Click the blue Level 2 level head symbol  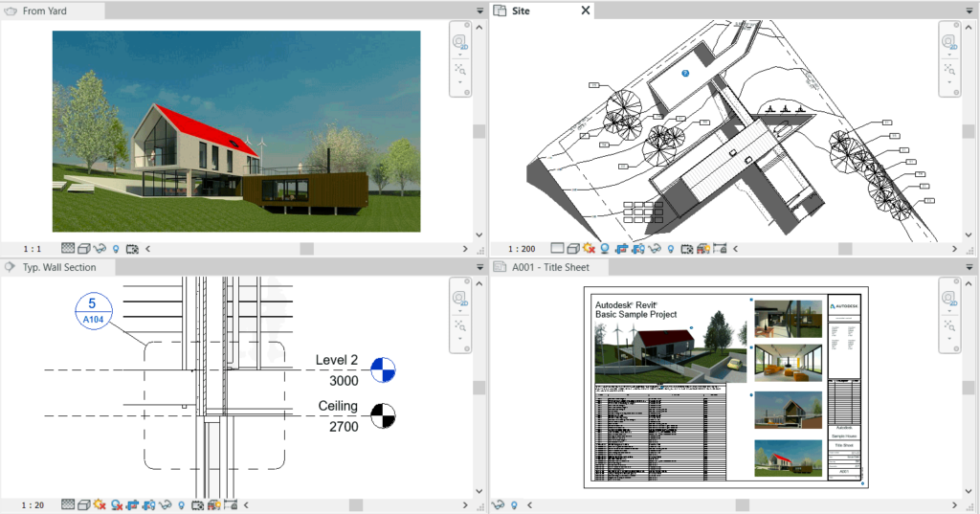[x=383, y=370]
